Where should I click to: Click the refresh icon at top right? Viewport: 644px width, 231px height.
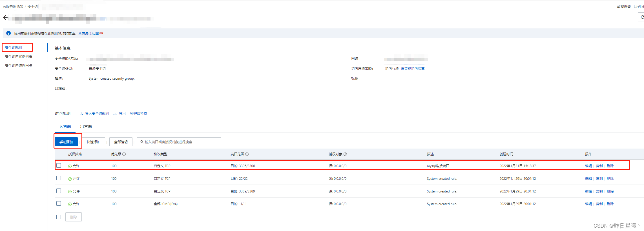(x=642, y=17)
